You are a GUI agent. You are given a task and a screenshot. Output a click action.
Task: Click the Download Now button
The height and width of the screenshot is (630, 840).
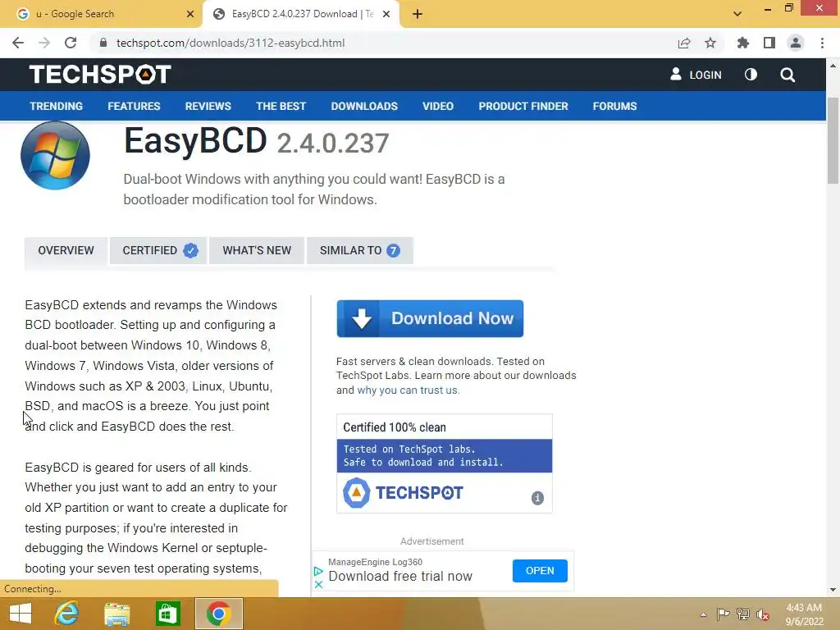coord(430,319)
